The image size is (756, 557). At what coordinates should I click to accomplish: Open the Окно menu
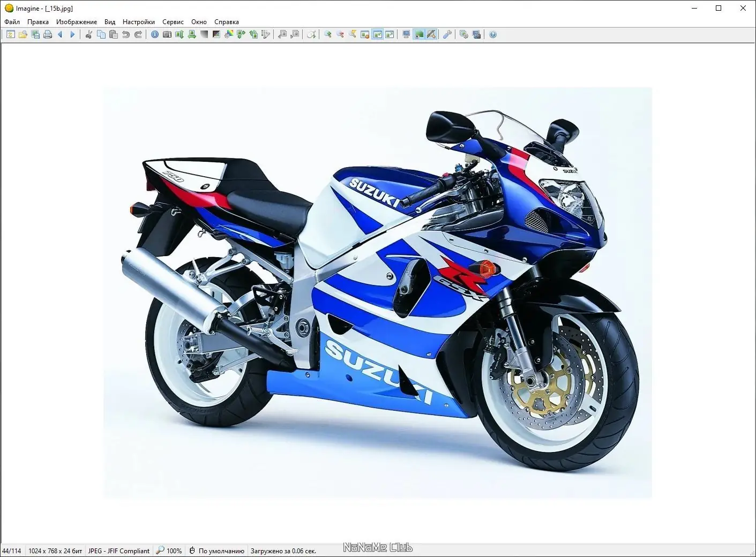199,22
